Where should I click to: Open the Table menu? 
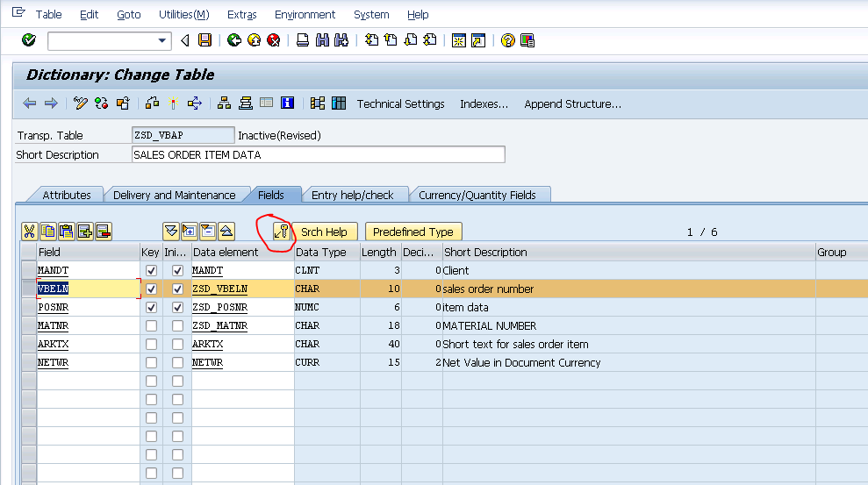pyautogui.click(x=49, y=14)
